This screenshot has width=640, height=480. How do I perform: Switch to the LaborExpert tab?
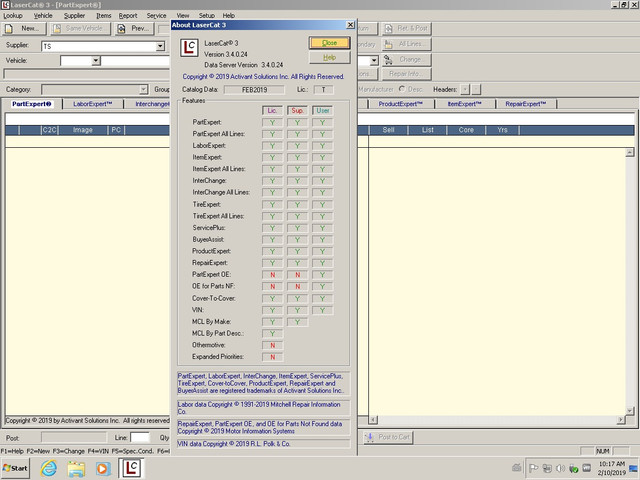coord(93,104)
